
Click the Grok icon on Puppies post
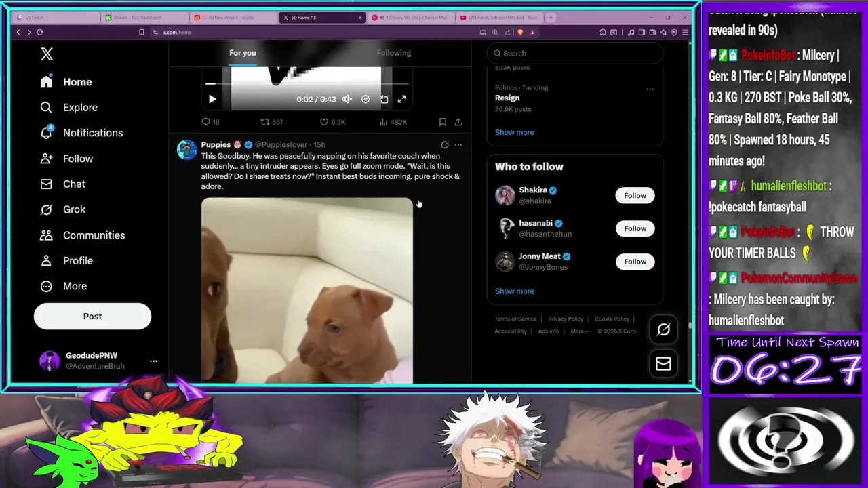click(445, 144)
